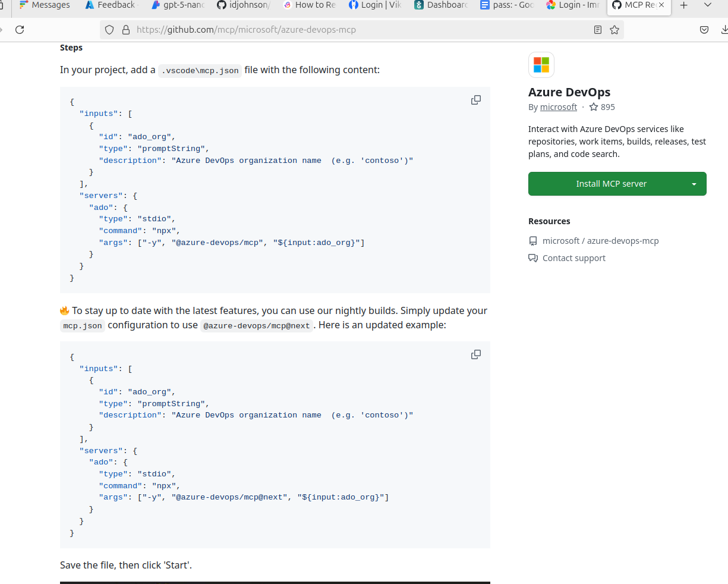This screenshot has height=584, width=728.
Task: Reload the page with the refresh icon
Action: point(20,30)
